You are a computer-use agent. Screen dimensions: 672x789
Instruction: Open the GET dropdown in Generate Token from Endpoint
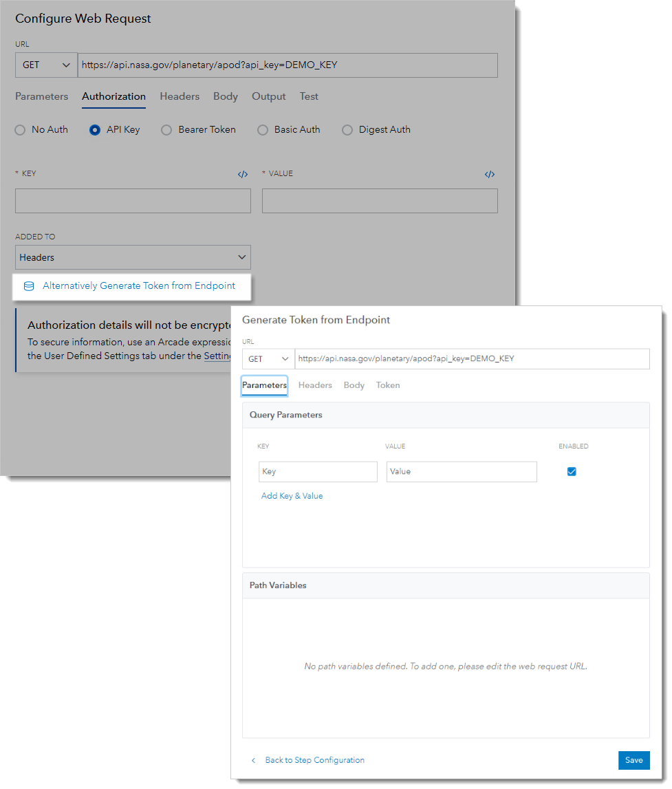tap(267, 358)
